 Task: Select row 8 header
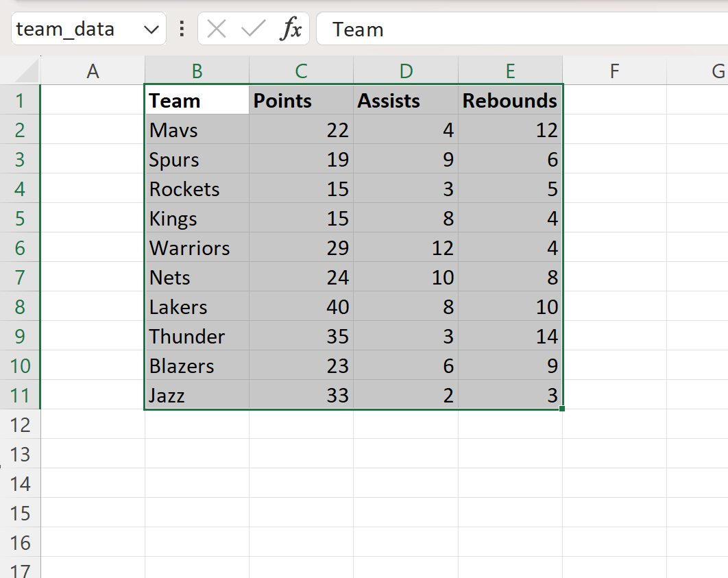pyautogui.click(x=20, y=306)
